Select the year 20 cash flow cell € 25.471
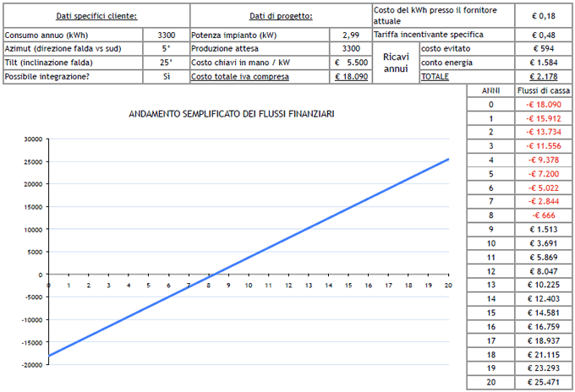Image resolution: width=575 pixels, height=392 pixels. (x=542, y=383)
